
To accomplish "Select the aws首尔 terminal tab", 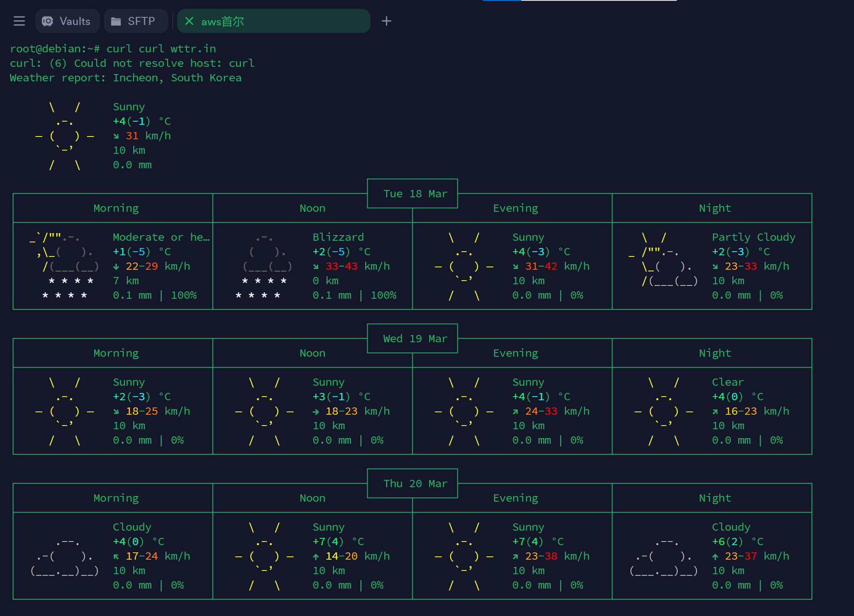I will click(273, 21).
